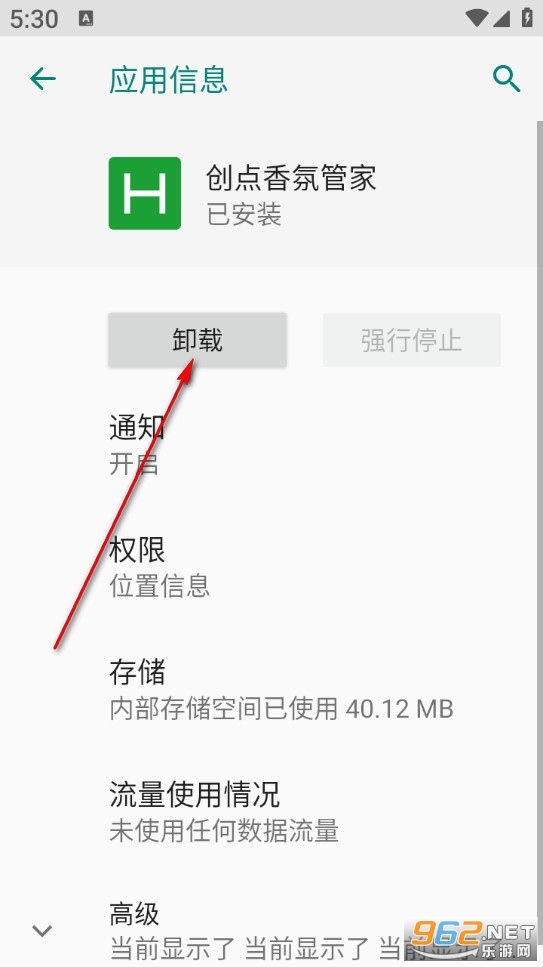
Task: Tap the scrollbar on the right edge
Action: pos(539,432)
